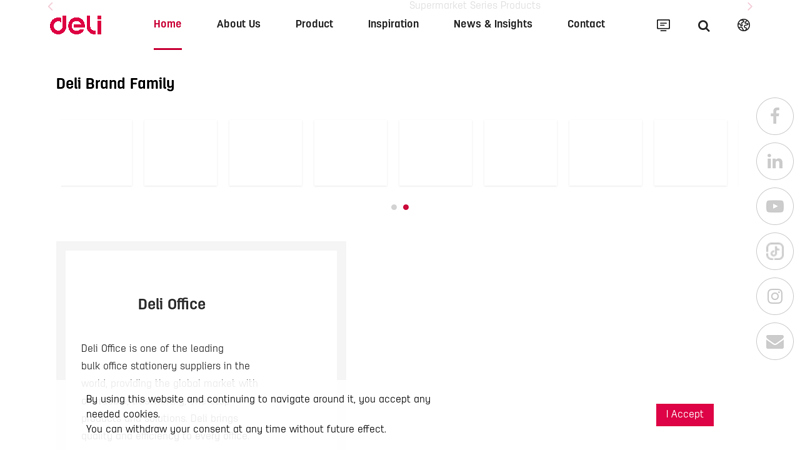Select the first grey carousel pagination dot
This screenshot has height=450, width=800.
coord(394,207)
